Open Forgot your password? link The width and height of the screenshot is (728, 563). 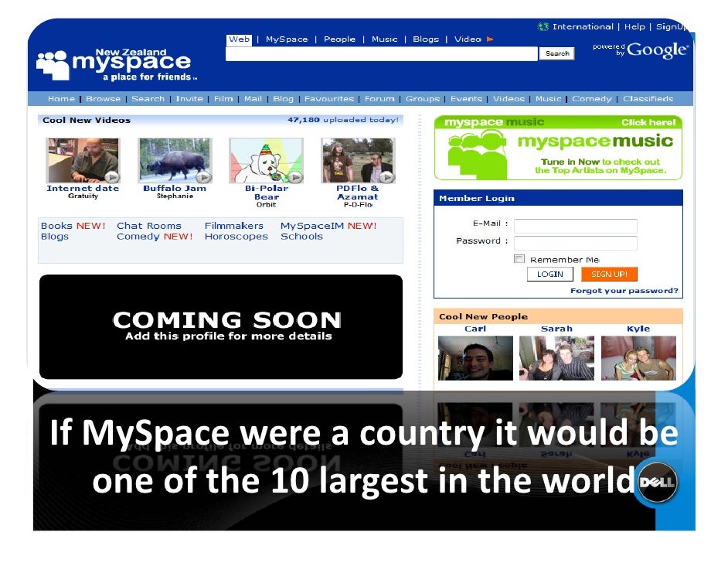[624, 291]
